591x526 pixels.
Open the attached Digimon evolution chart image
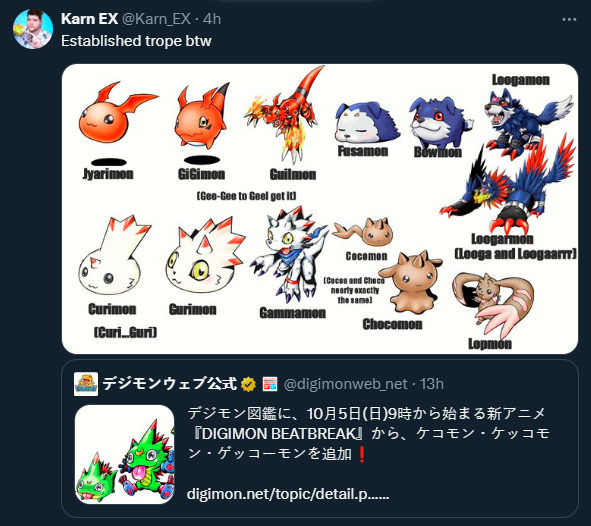pos(320,209)
